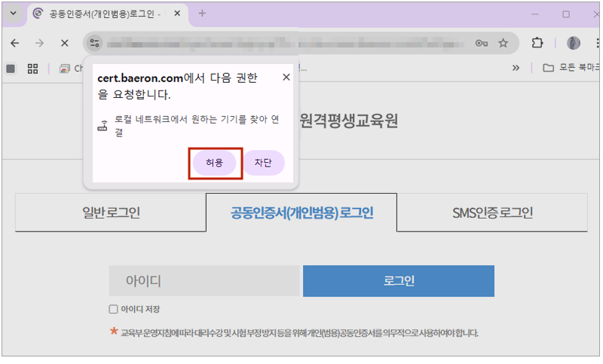Click 허용 to allow the permission

pyautogui.click(x=215, y=163)
